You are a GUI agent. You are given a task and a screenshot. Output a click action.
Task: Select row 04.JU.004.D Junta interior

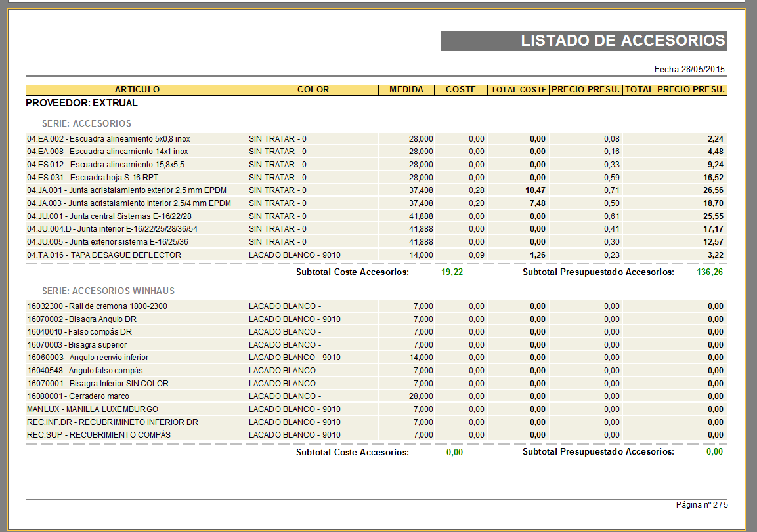pos(376,229)
